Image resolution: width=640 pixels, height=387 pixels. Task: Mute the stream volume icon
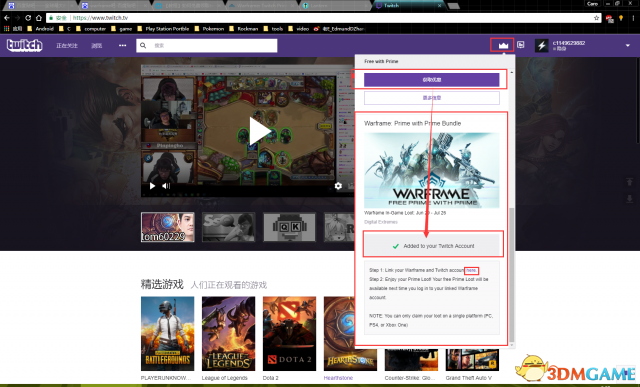(166, 186)
